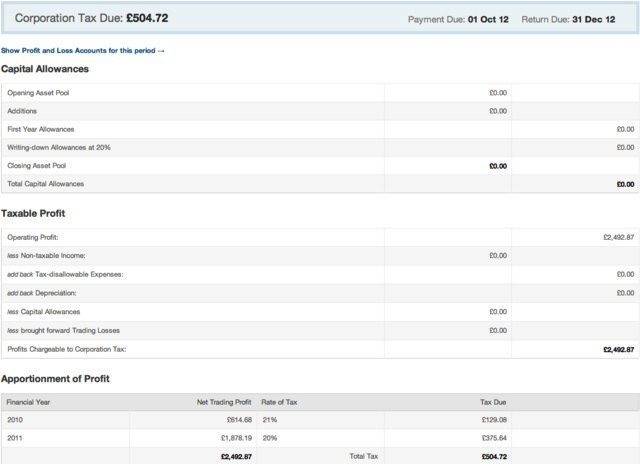Screen dimensions: 640x464
Task: Click the Corporation Tax Due £504.72 heading
Action: (x=91, y=19)
